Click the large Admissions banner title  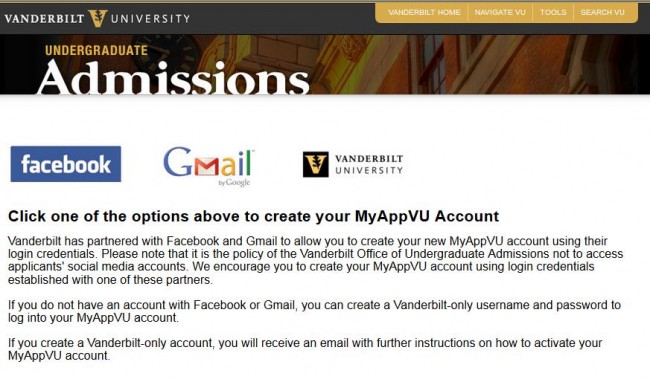173,78
